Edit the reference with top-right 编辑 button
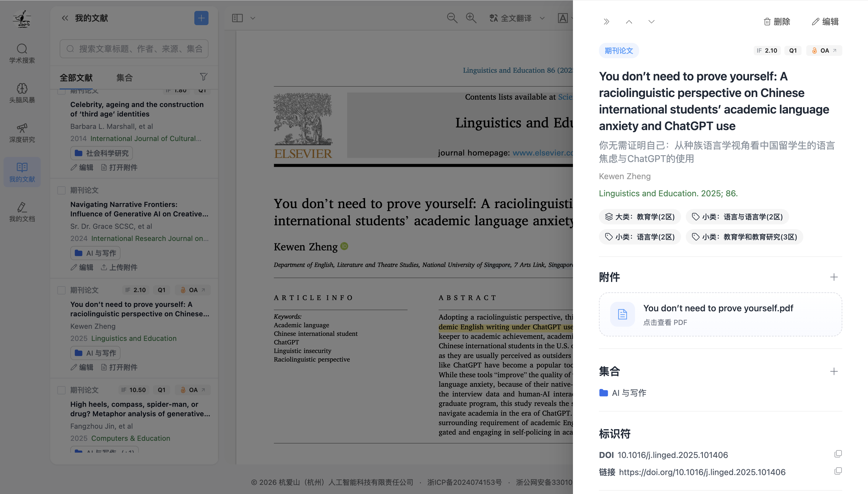Screen dimensions: 868x494 (825, 22)
